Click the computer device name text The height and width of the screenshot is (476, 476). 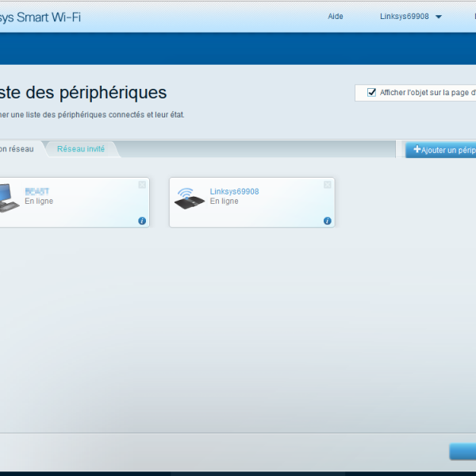pyautogui.click(x=36, y=191)
